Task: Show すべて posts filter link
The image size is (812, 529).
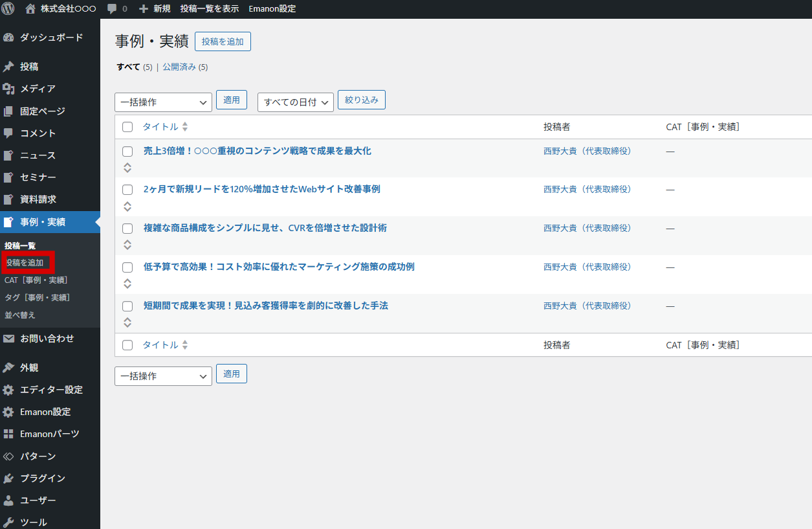Action: [x=128, y=67]
